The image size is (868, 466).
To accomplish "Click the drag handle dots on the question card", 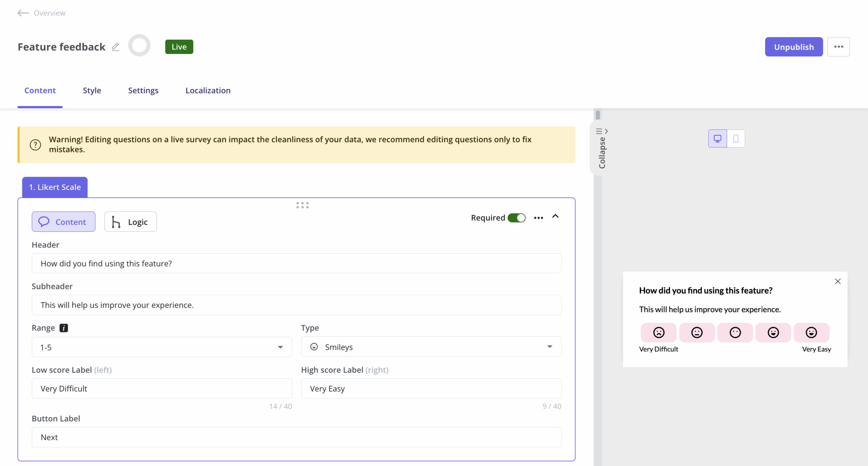I will (x=302, y=205).
